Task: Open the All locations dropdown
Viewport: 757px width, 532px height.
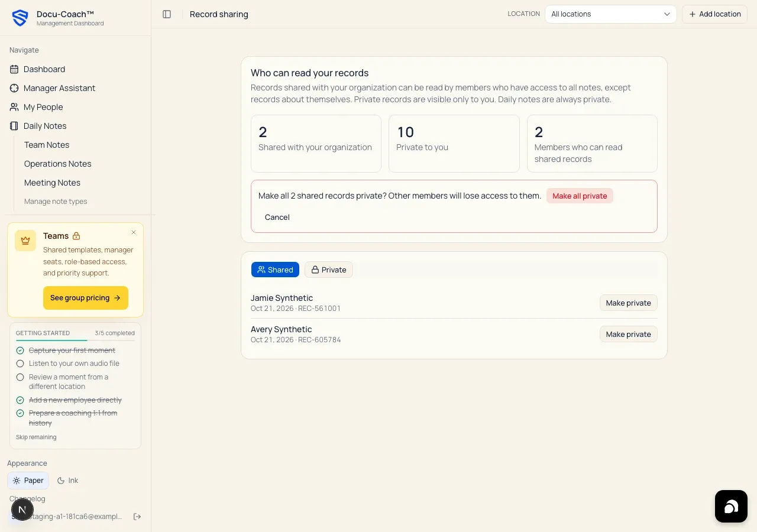Action: pyautogui.click(x=611, y=14)
